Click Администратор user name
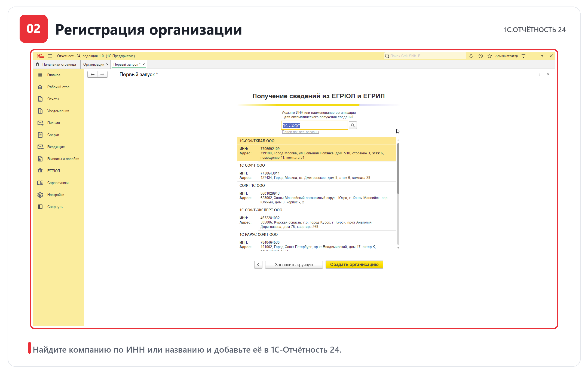This screenshot has width=588, height=373. click(507, 56)
